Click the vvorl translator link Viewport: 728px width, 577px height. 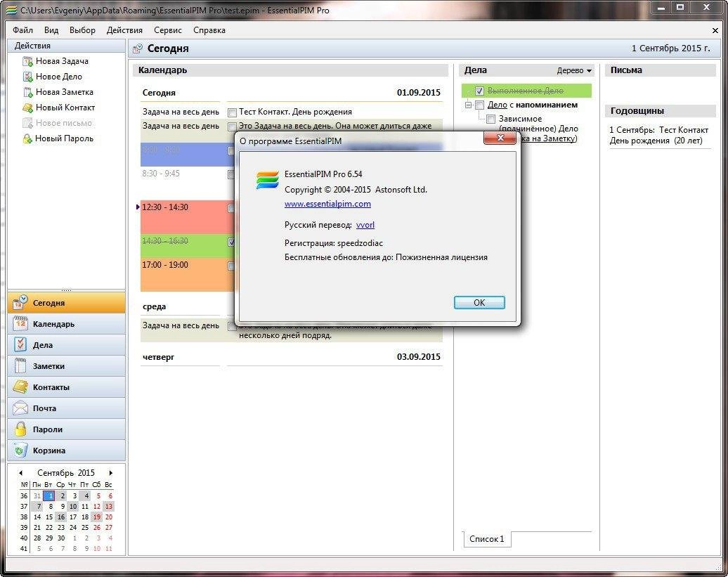point(365,225)
